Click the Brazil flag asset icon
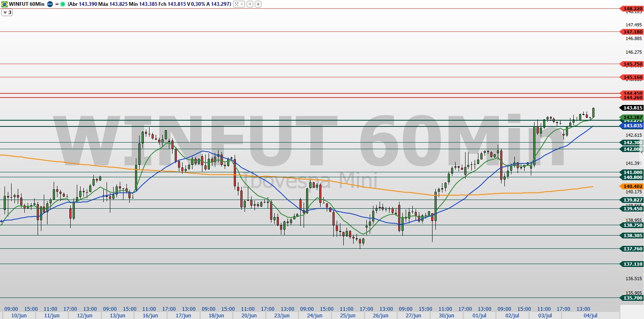Viewport: 644px width, 319px height. (4, 4)
